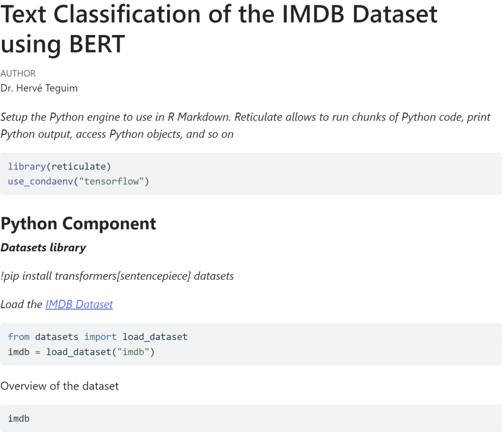504x439 pixels.
Task: Click the Overview of the dataset text
Action: (x=60, y=386)
